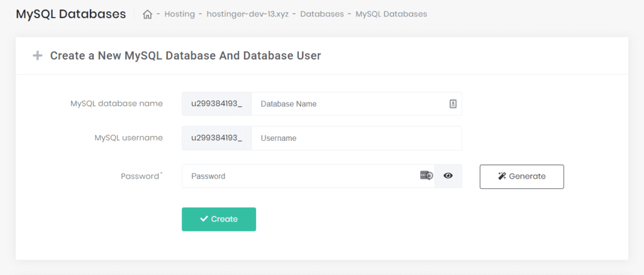Click the plus icon beside Create heading
The image size is (644, 275).
37,56
